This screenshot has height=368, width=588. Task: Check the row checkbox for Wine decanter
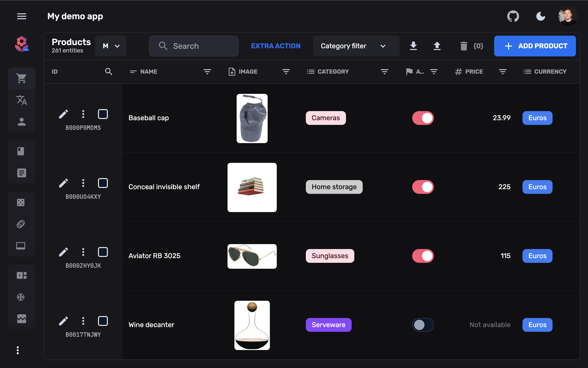coord(103,321)
